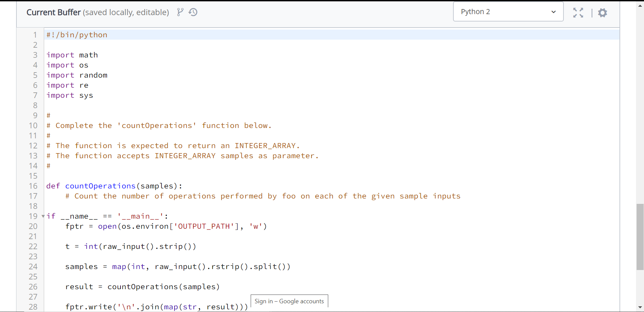Click the comment about returning an INTEGER_ARRAY
Screen dimensions: 644x312
tap(173, 146)
